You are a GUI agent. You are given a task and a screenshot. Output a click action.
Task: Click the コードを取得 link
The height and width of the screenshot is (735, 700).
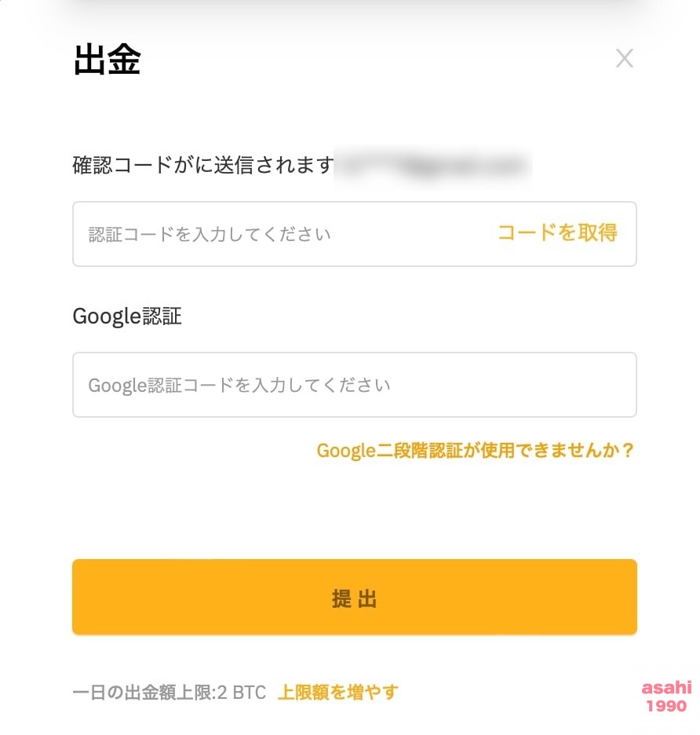tap(556, 232)
